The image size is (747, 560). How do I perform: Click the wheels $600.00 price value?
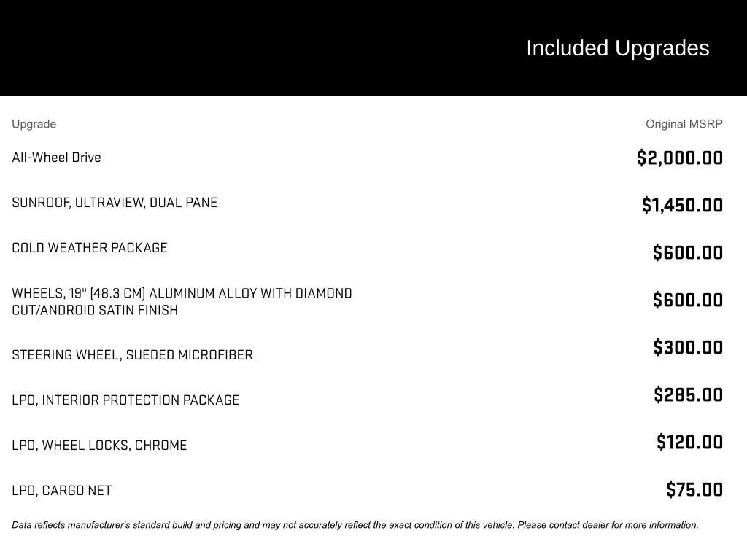(x=688, y=300)
